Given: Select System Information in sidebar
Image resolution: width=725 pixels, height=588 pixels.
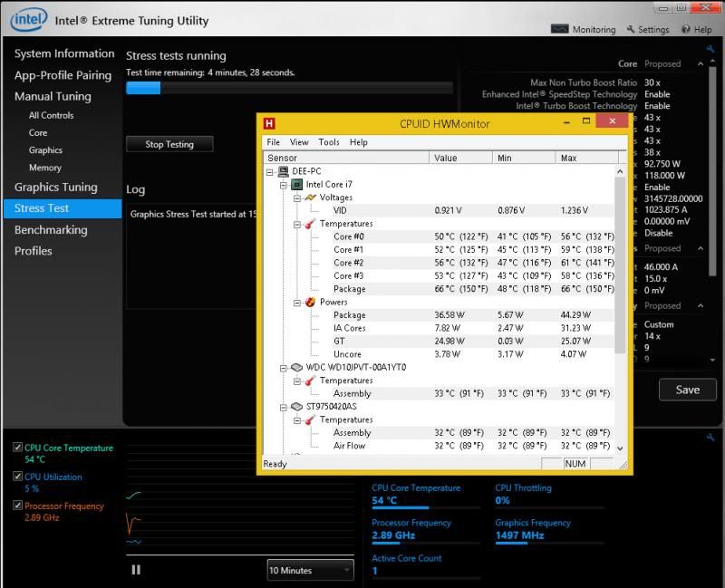Looking at the screenshot, I should pyautogui.click(x=64, y=53).
